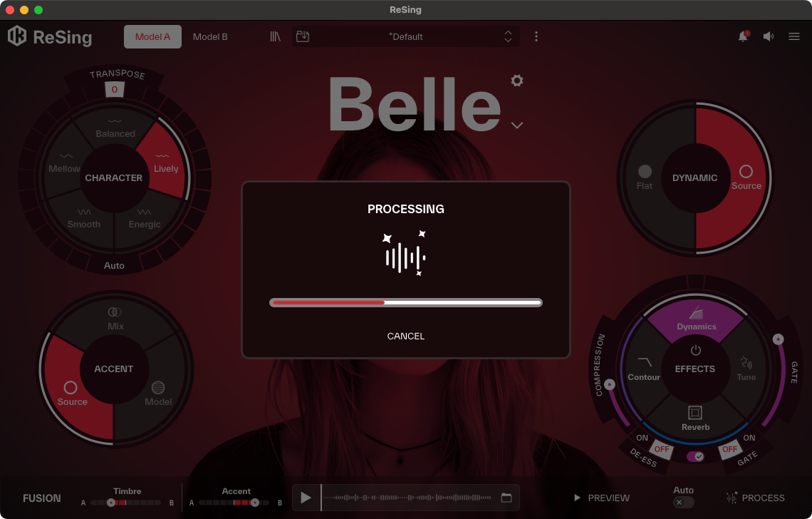Screen dimensions: 812x519
Task: Toggle the De-Ess OFF switch
Action: click(x=662, y=450)
